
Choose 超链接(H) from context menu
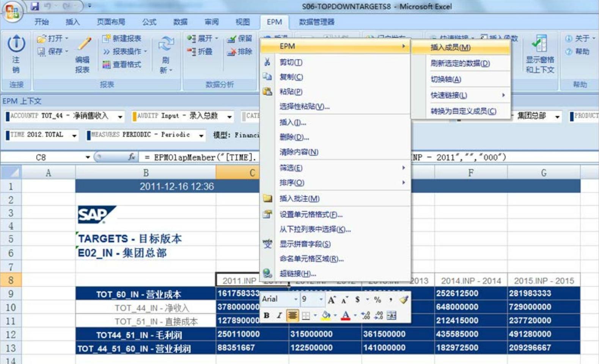pos(335,273)
